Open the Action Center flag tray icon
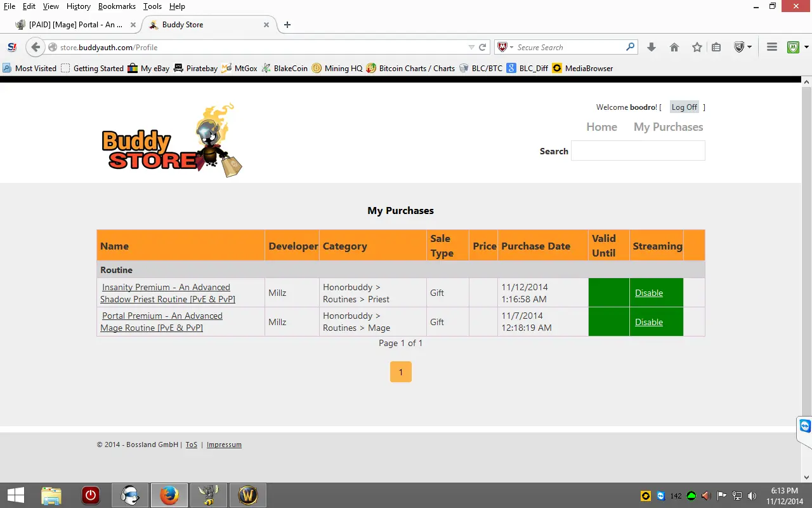 [x=722, y=496]
